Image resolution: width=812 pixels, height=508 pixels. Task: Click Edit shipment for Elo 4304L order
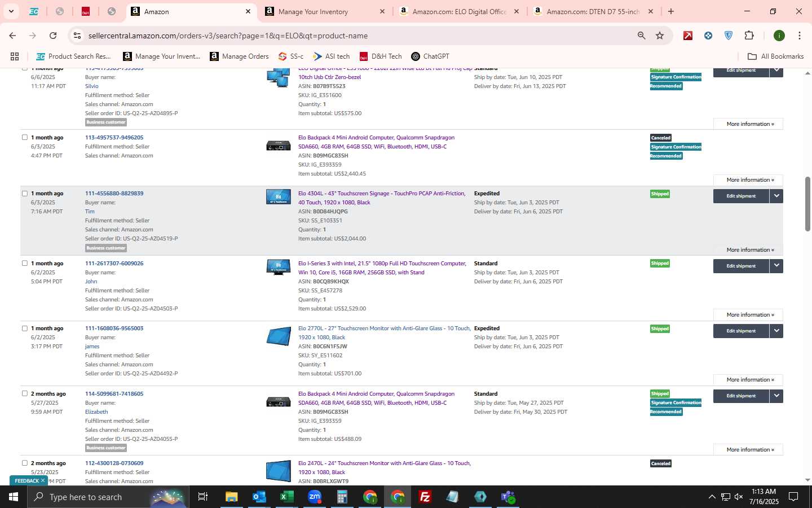pos(741,196)
